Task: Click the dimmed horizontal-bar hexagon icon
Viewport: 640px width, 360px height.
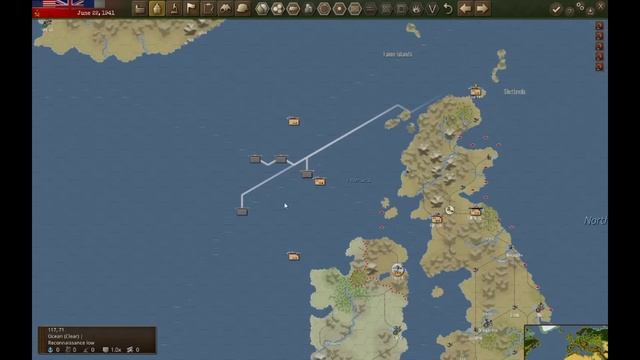Action: 371,9
